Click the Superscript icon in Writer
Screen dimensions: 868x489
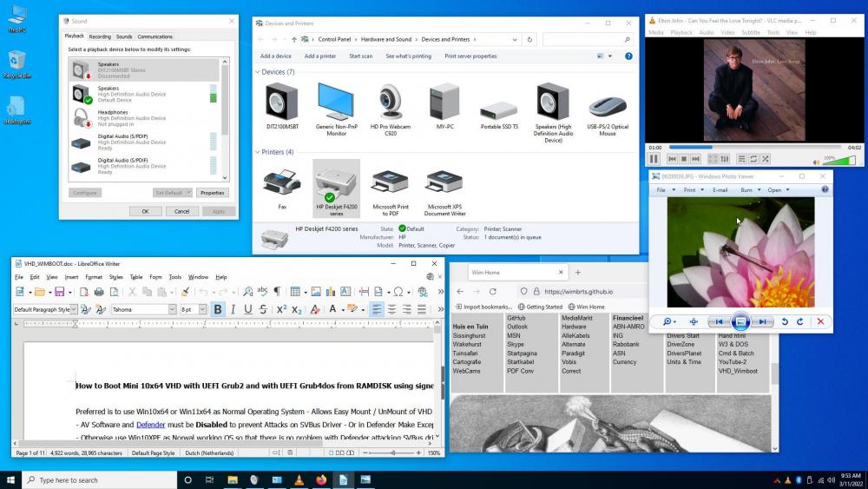[x=281, y=309]
